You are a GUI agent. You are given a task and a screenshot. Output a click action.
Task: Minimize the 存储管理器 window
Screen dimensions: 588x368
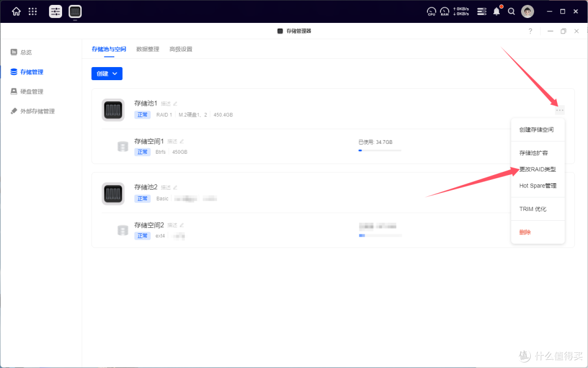tap(550, 31)
